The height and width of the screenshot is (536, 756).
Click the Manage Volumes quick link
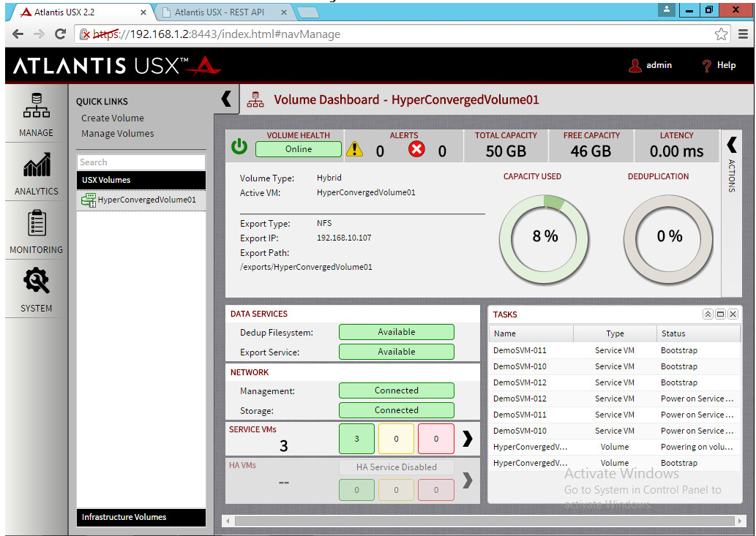pyautogui.click(x=118, y=133)
